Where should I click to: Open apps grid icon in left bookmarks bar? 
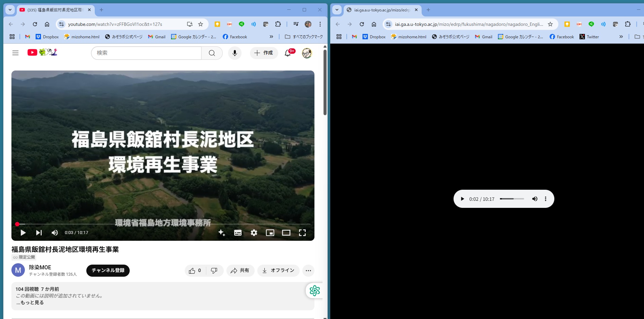pyautogui.click(x=12, y=37)
